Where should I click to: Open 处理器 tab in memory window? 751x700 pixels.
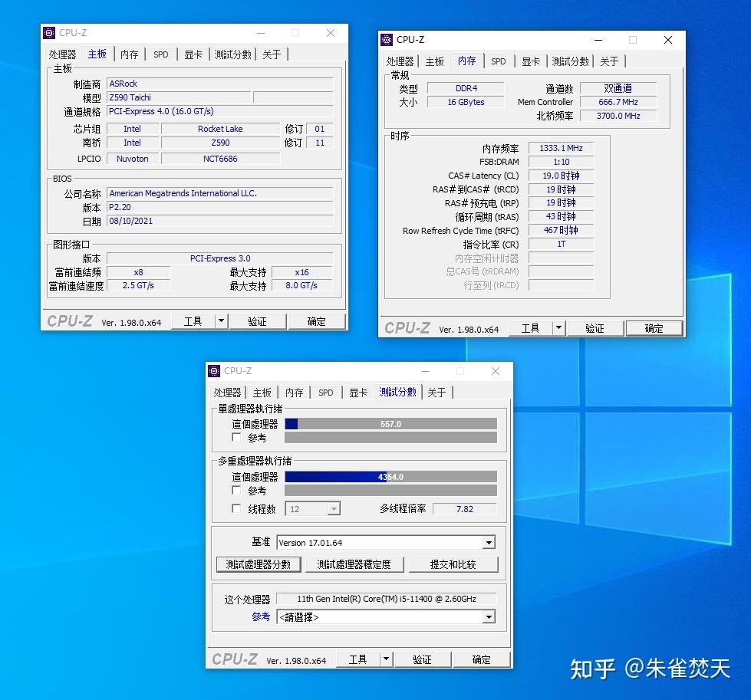point(400,61)
